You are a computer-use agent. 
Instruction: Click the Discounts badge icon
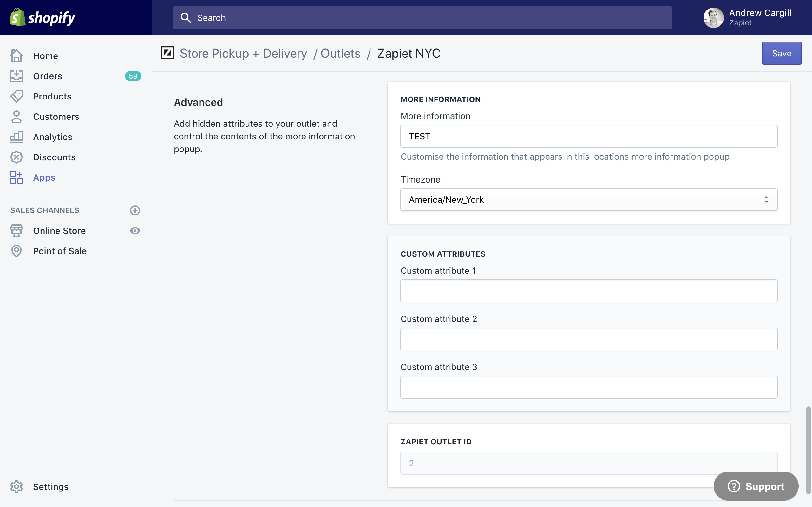pyautogui.click(x=16, y=157)
